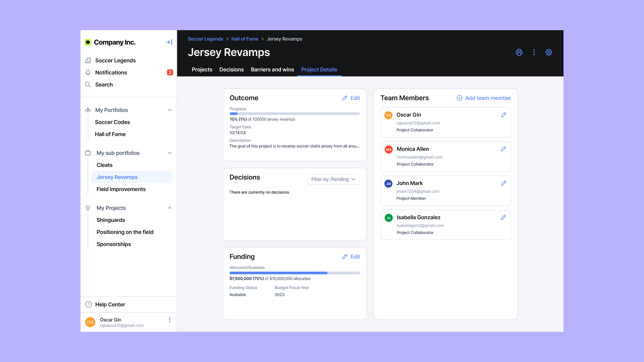Edit Monica Allen's pencil icon
This screenshot has height=362, width=644.
(503, 149)
